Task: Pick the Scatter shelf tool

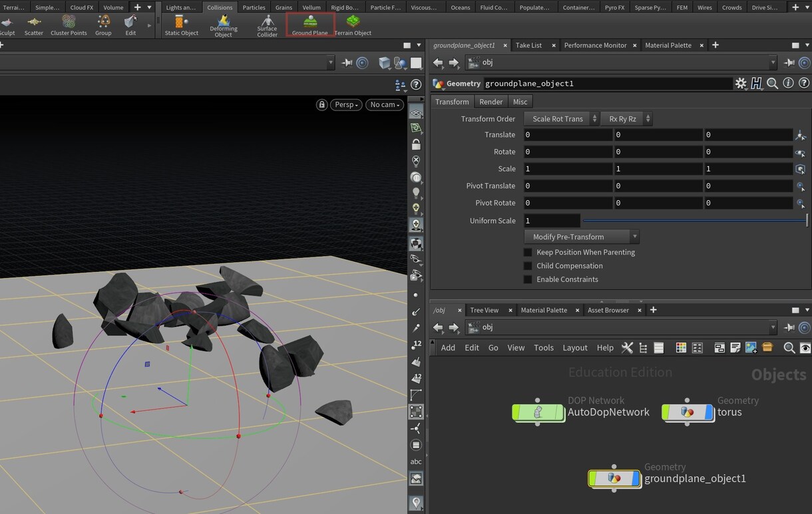Action: (34, 25)
